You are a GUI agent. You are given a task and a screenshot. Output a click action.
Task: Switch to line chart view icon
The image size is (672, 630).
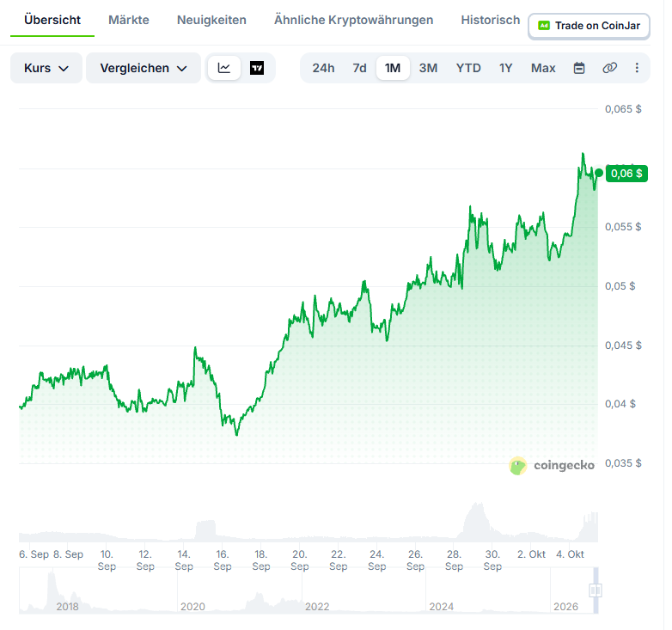(x=223, y=68)
